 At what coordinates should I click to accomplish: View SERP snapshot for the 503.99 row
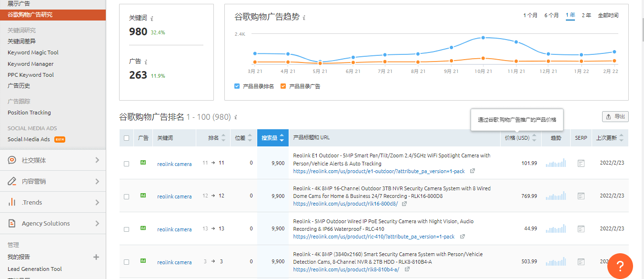pos(581,262)
